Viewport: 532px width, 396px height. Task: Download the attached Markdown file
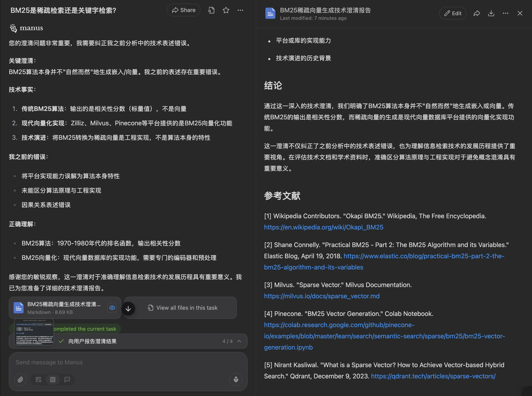(128, 309)
